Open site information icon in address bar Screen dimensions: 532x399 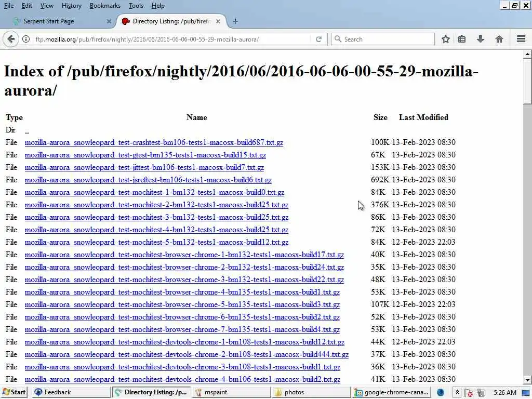point(26,39)
